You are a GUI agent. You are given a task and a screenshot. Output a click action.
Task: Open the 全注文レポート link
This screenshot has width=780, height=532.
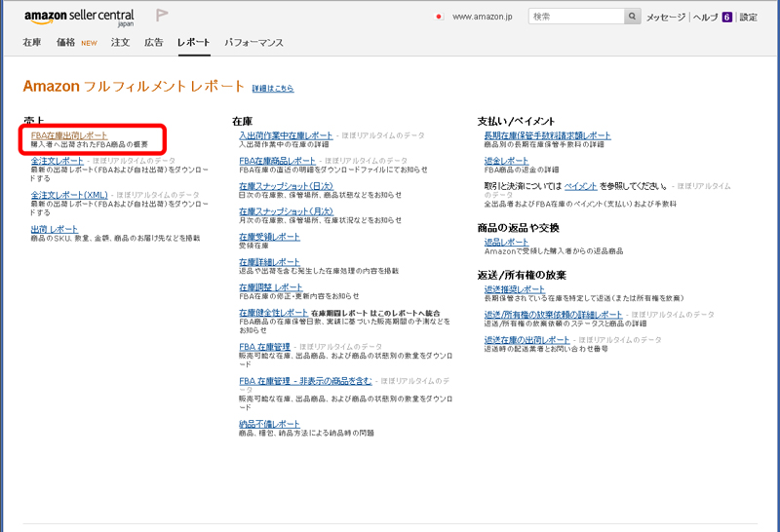(58, 161)
